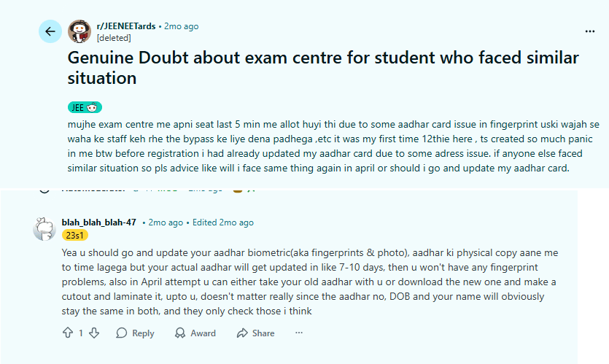
Task: Click the comment vote count number
Action: pos(80,333)
